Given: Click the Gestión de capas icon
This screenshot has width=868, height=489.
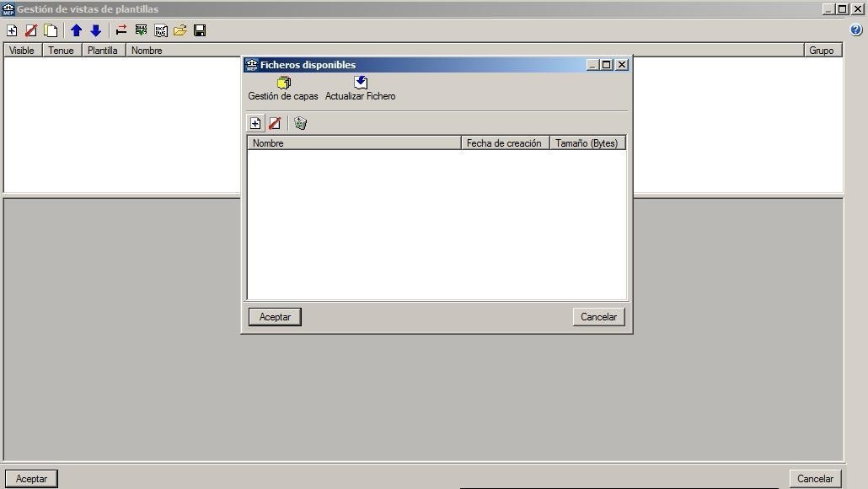Looking at the screenshot, I should tap(283, 83).
